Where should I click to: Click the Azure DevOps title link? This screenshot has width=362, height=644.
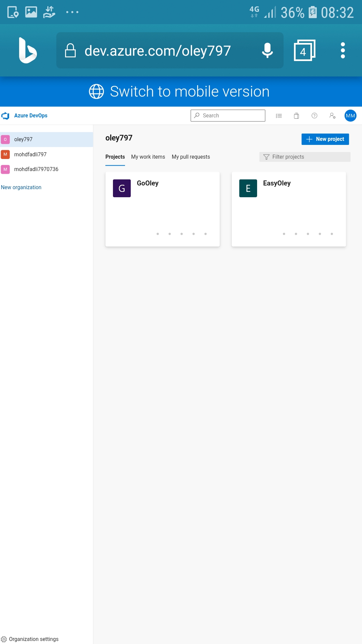click(x=31, y=116)
